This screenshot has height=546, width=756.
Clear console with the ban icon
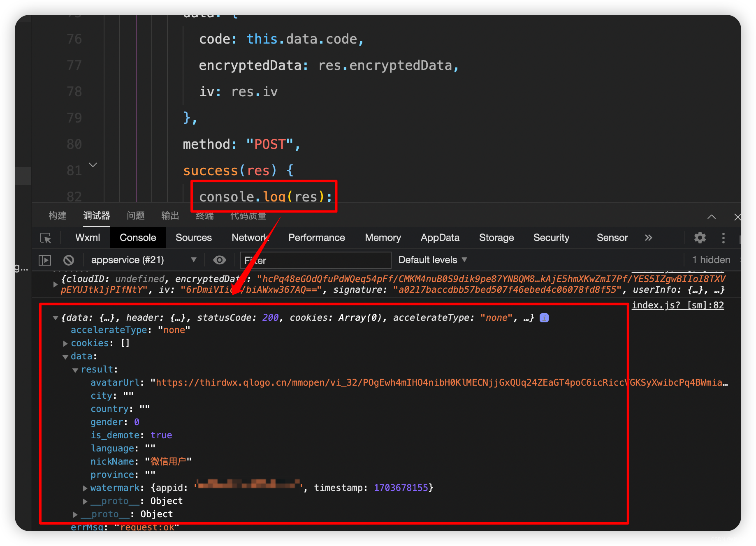tap(69, 260)
